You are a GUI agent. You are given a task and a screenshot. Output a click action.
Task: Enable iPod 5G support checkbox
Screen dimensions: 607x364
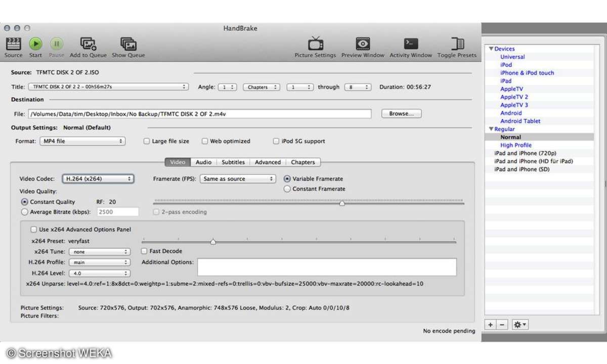276,142
